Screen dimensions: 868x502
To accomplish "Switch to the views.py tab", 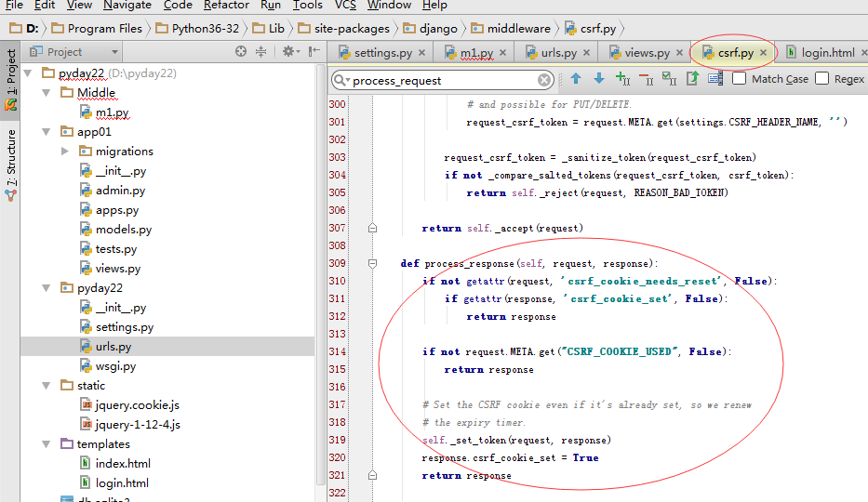I will point(647,53).
